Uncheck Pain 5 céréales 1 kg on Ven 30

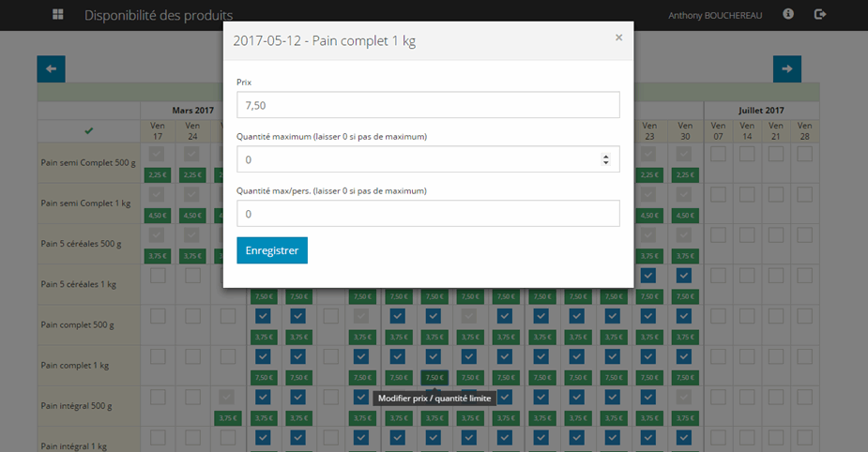point(684,276)
